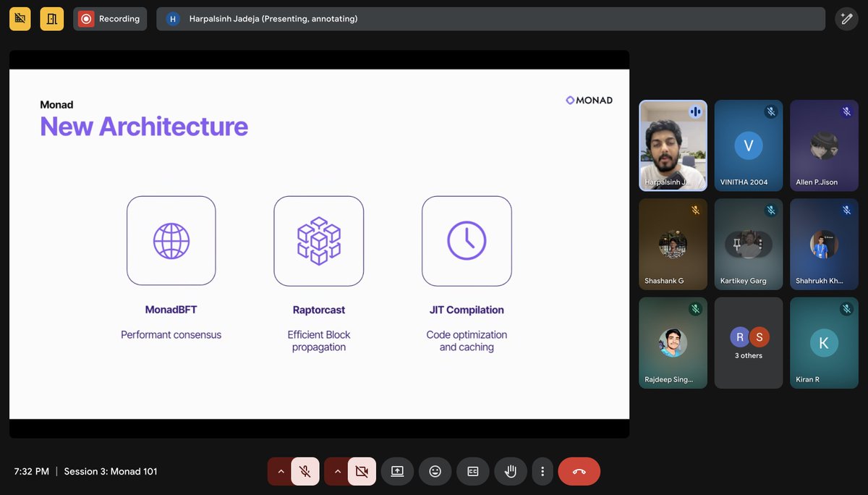
Task: Click the R avatar in the 3 others tile
Action: click(740, 337)
